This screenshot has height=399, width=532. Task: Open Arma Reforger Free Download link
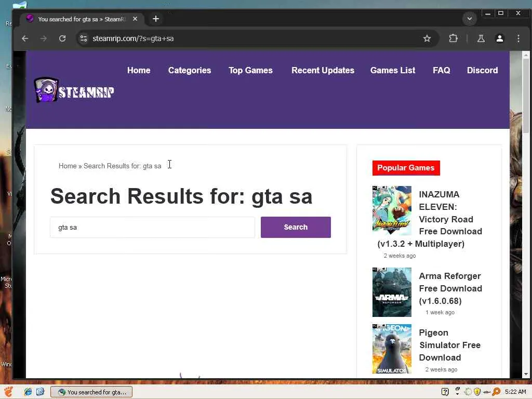click(x=450, y=288)
